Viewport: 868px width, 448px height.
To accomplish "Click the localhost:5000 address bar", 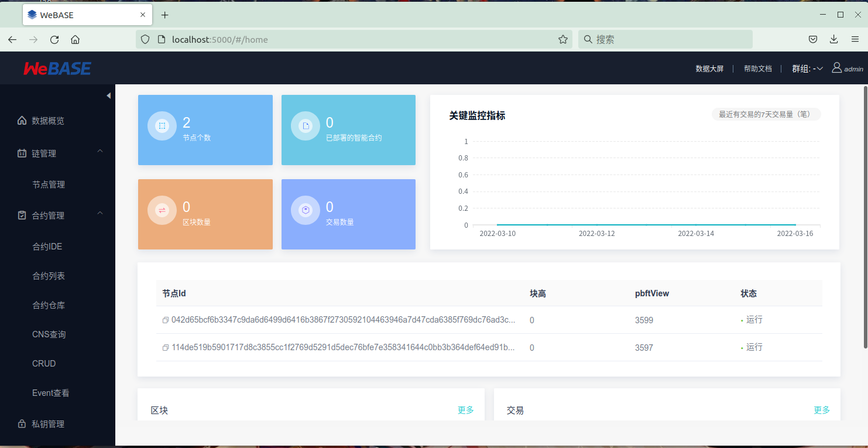I will pyautogui.click(x=354, y=40).
